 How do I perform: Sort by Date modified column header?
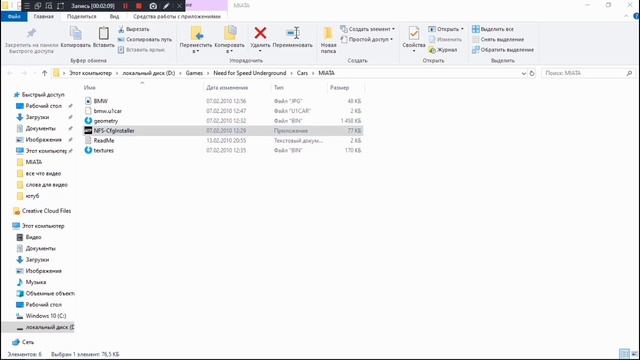click(x=227, y=88)
